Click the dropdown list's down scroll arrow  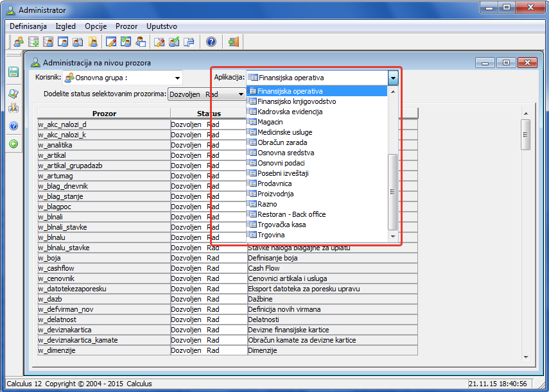[393, 236]
